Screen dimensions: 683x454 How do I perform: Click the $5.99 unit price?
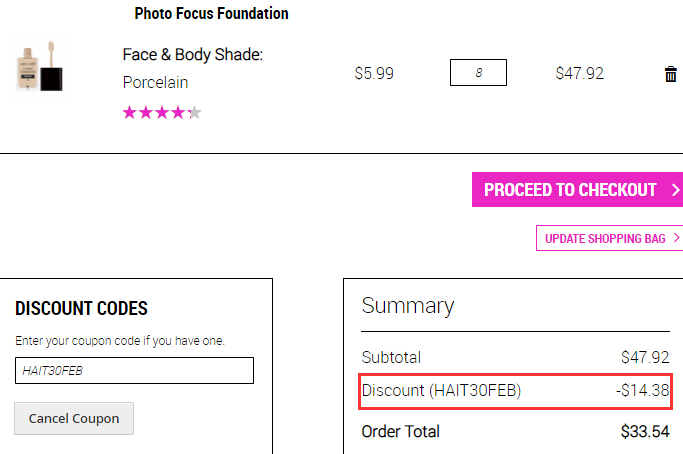374,73
